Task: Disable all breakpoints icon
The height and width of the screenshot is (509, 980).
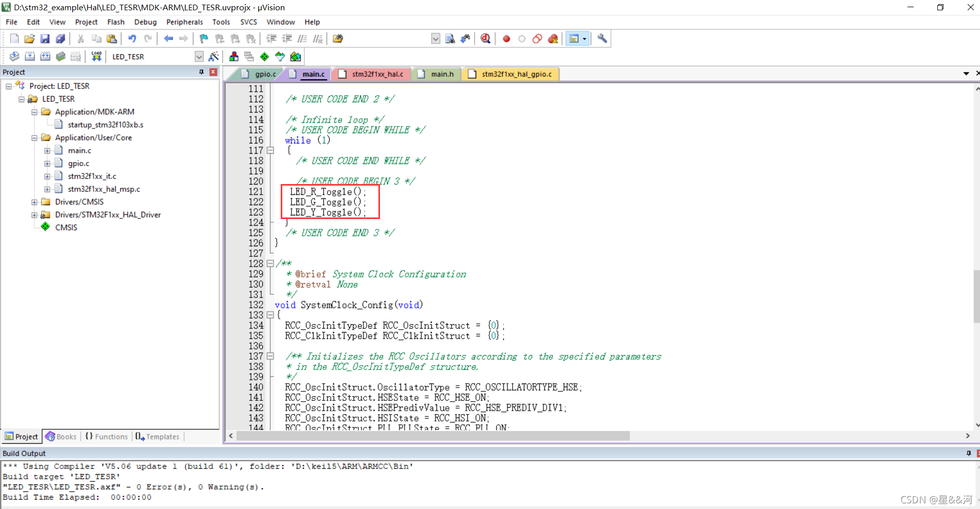Action: (537, 39)
